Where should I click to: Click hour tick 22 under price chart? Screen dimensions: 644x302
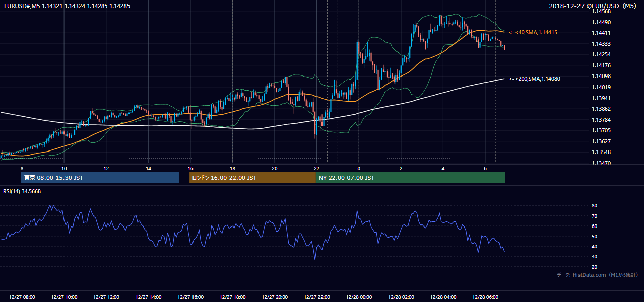tap(317, 168)
